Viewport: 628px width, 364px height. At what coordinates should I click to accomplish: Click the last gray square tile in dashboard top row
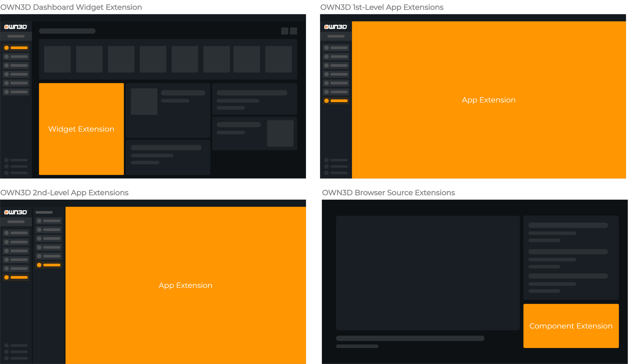(x=278, y=59)
